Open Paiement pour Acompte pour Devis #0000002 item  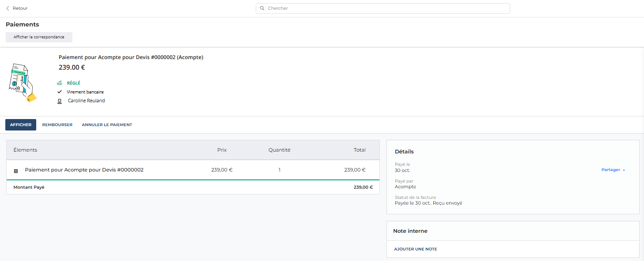click(84, 170)
